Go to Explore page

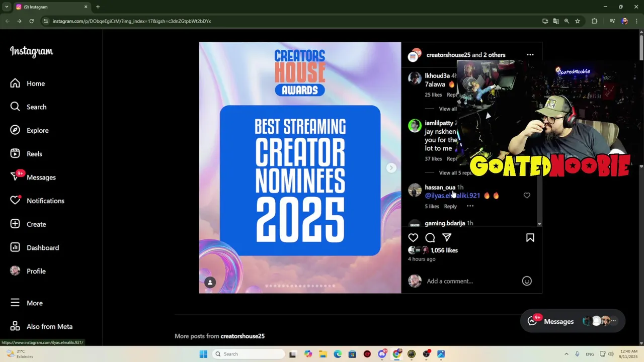pos(30,130)
